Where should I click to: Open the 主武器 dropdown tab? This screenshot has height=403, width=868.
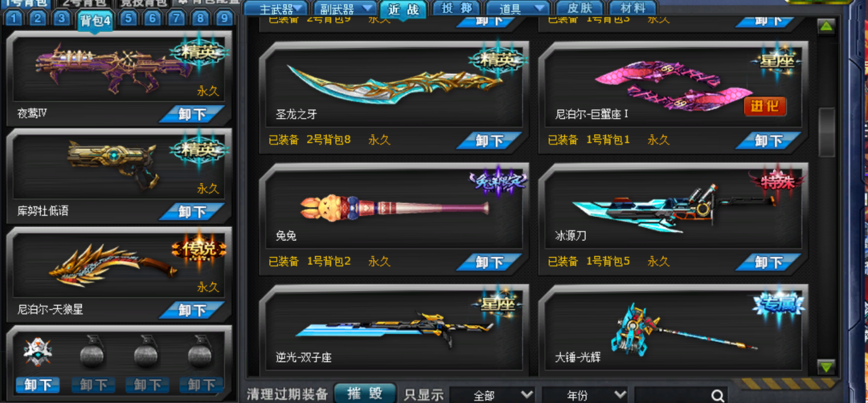[x=276, y=8]
